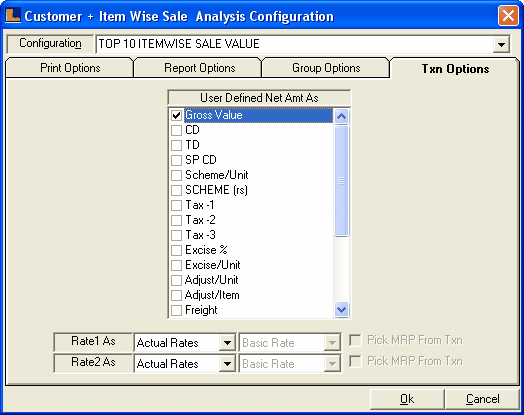Click the Configuration label
The image size is (524, 415).
[50, 43]
